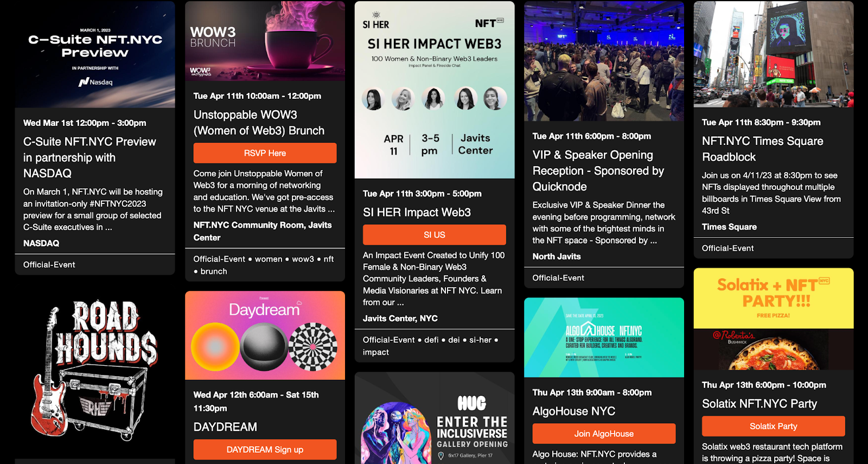Click 'Times Square' venue text

pyautogui.click(x=729, y=227)
